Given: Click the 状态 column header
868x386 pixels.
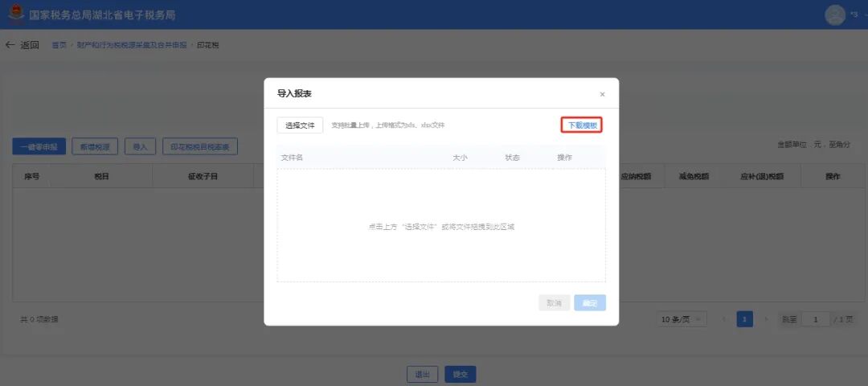Looking at the screenshot, I should coord(513,158).
